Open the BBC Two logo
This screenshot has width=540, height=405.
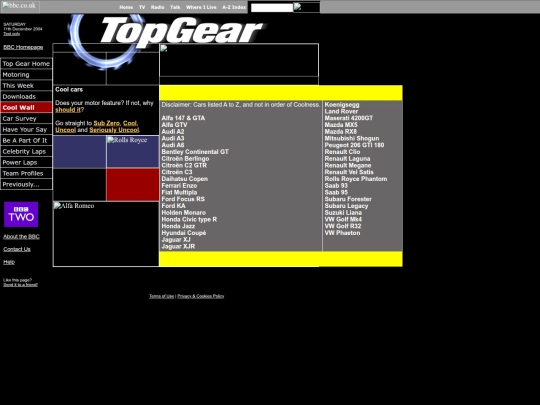click(x=21, y=214)
